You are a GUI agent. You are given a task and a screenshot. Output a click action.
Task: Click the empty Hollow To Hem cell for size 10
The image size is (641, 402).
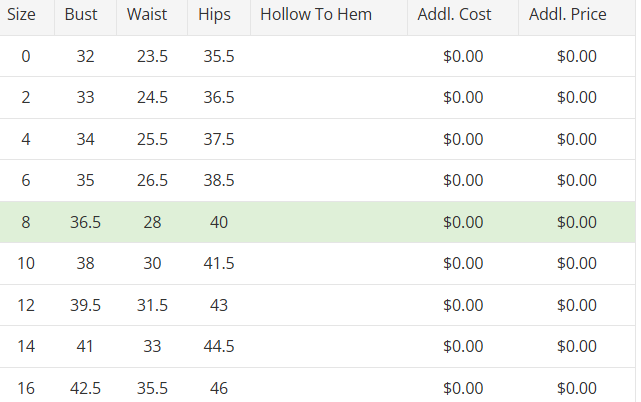point(328,263)
